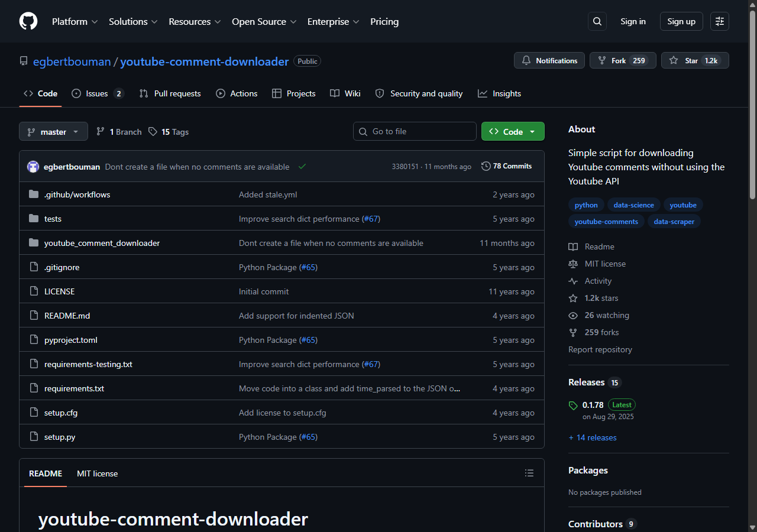Click the data-science topic tag
The width and height of the screenshot is (757, 532).
[x=633, y=205]
